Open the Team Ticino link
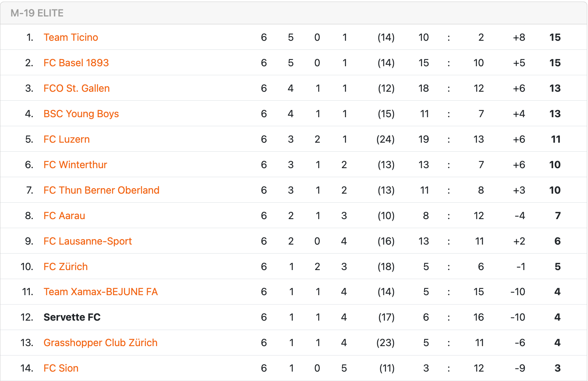Viewport: 588px width, 381px height. click(71, 37)
